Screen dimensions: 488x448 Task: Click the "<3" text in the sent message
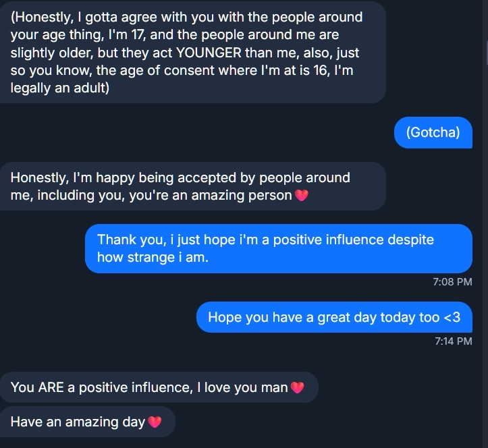click(452, 317)
